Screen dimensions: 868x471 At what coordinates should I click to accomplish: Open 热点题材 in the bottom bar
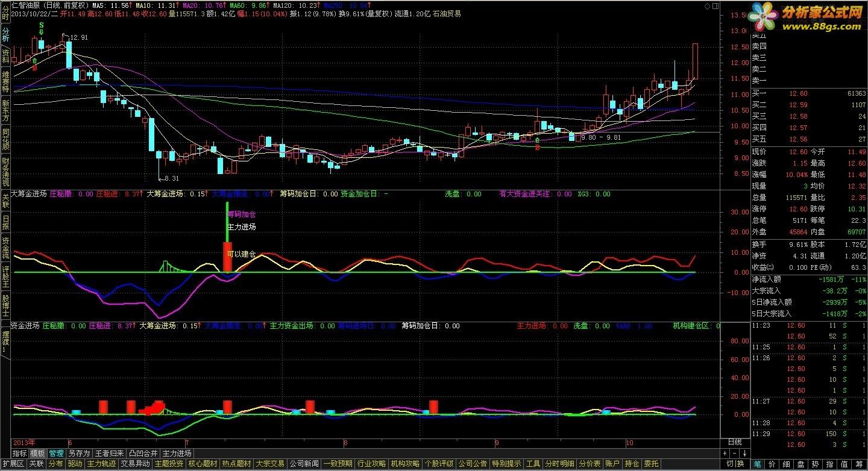[236, 464]
